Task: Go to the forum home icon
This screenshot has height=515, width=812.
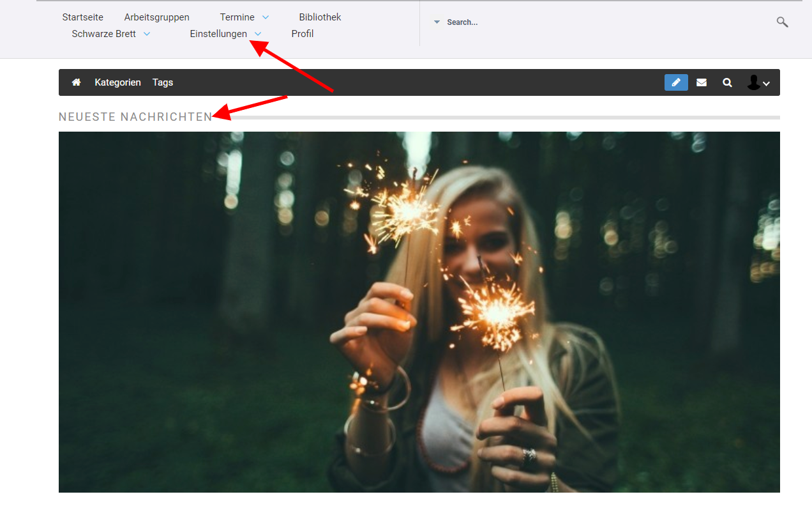Action: point(77,82)
